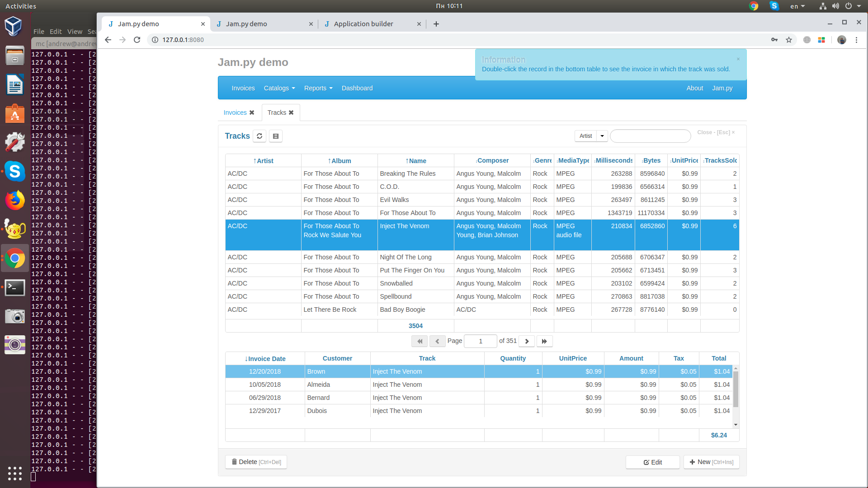Sort Tracks by Album column

coord(340,161)
